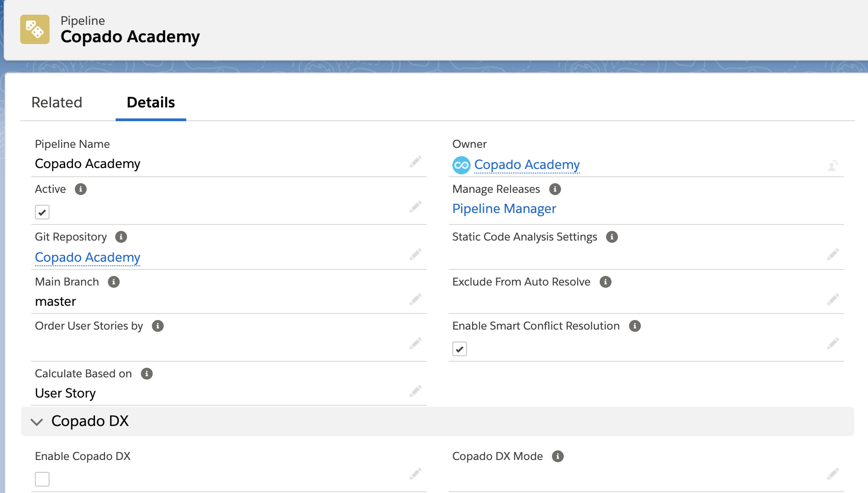The height and width of the screenshot is (493, 868).
Task: Edit Copado DX Mode pencil icon
Action: coord(833,474)
